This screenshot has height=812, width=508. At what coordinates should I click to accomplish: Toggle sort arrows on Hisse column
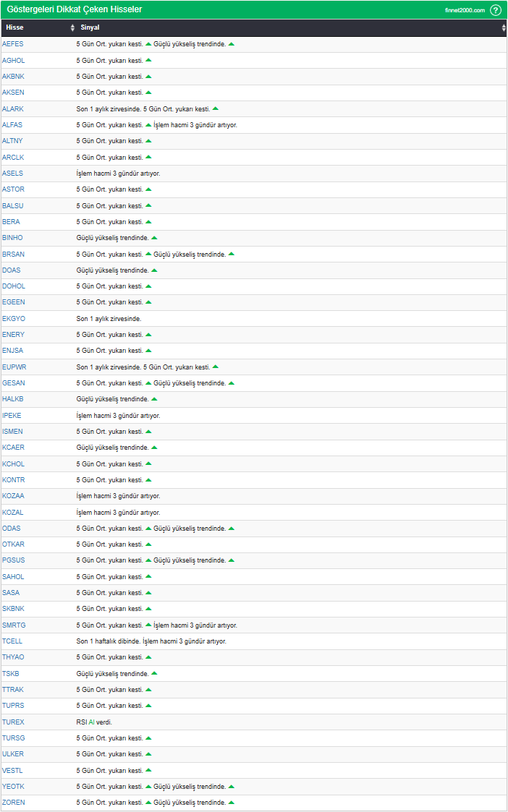72,28
